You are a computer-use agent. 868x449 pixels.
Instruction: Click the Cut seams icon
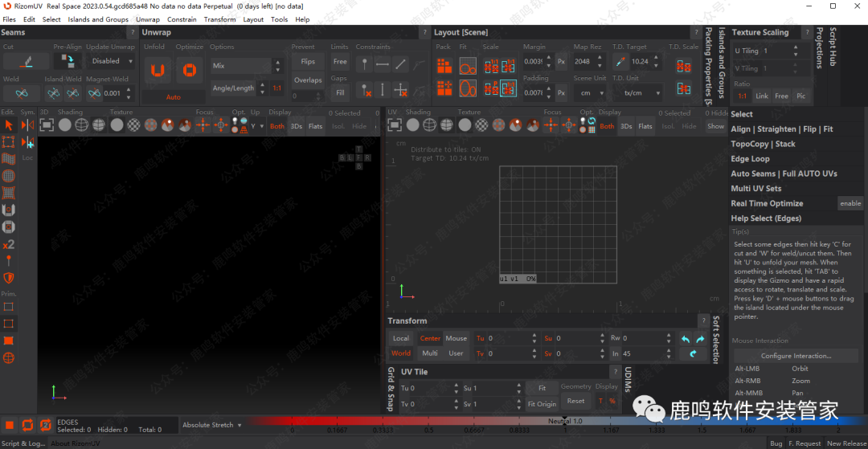coord(25,61)
